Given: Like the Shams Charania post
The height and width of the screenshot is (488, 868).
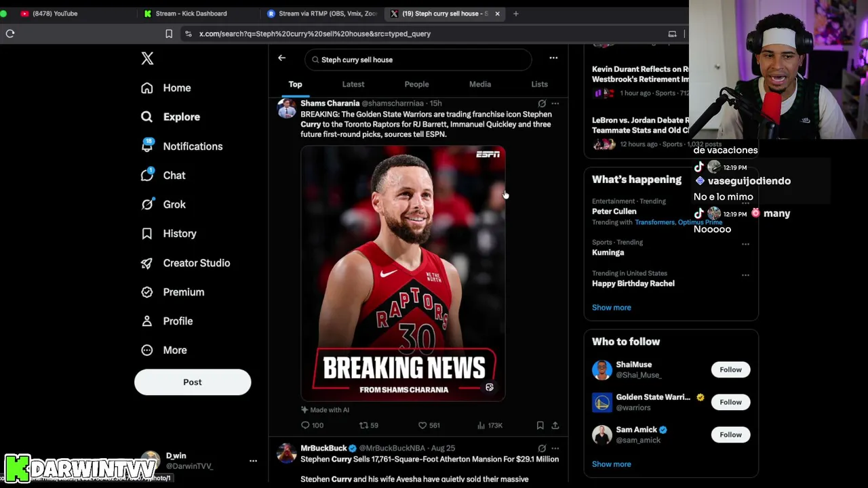Looking at the screenshot, I should [429, 426].
